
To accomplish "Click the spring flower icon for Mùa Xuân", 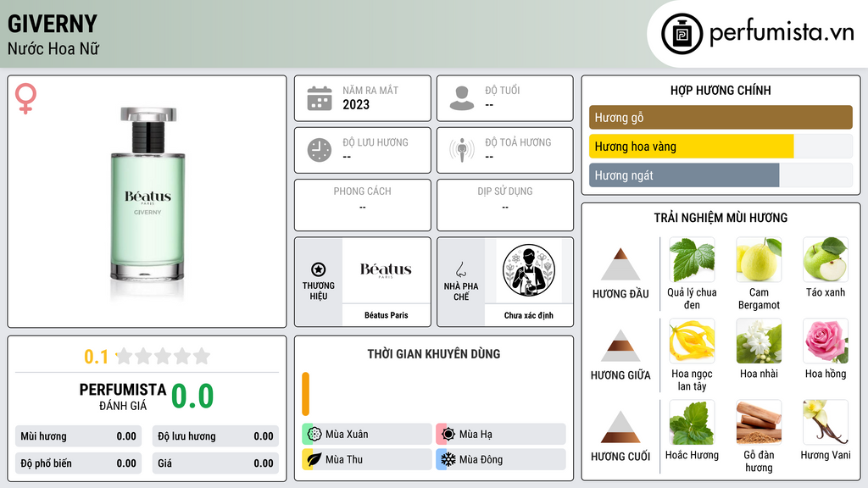I will [314, 435].
